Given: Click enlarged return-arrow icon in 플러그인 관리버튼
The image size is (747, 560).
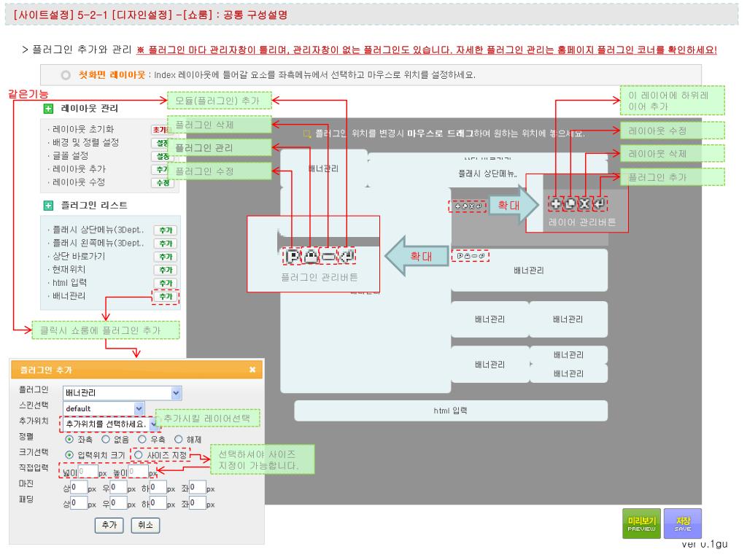Looking at the screenshot, I should [347, 257].
